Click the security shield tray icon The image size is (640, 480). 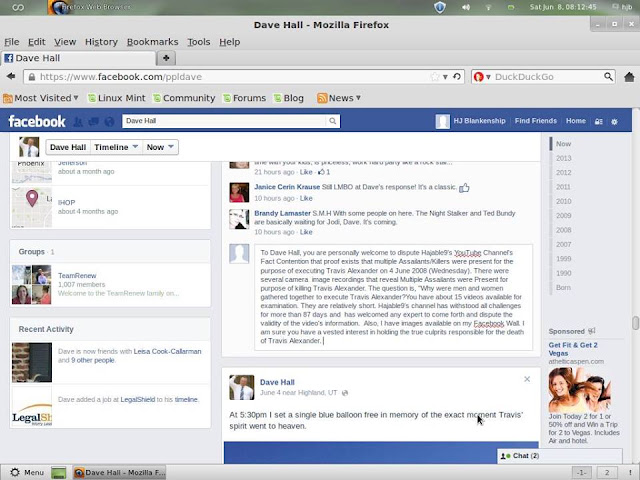click(440, 7)
